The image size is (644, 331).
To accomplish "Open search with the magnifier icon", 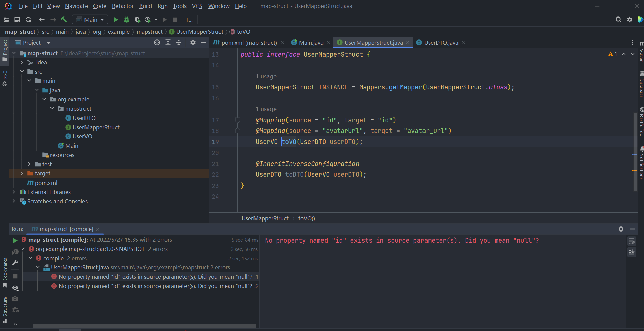I will tap(619, 20).
